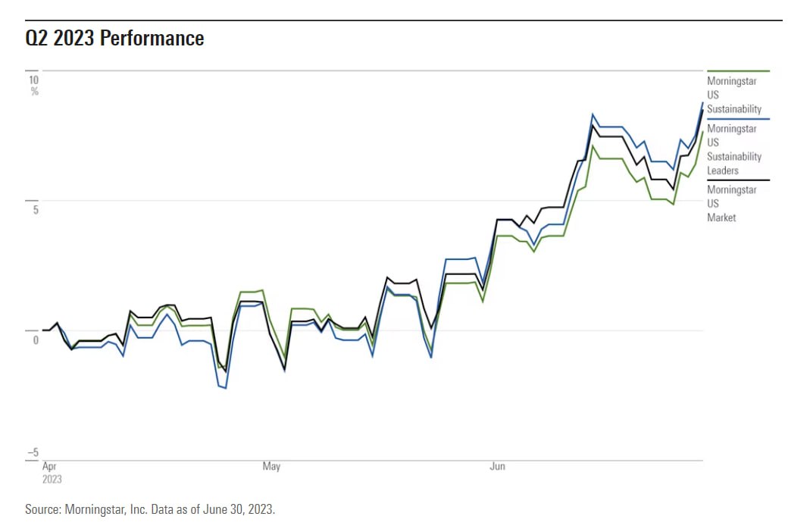Click the blue line's mid-June peak
The width and height of the screenshot is (810, 532).
pos(593,114)
